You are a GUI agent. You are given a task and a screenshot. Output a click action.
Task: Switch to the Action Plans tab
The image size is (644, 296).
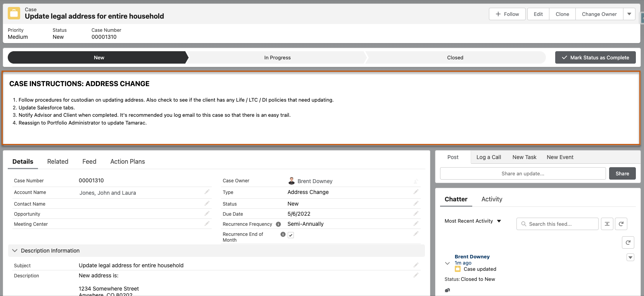[x=128, y=161]
